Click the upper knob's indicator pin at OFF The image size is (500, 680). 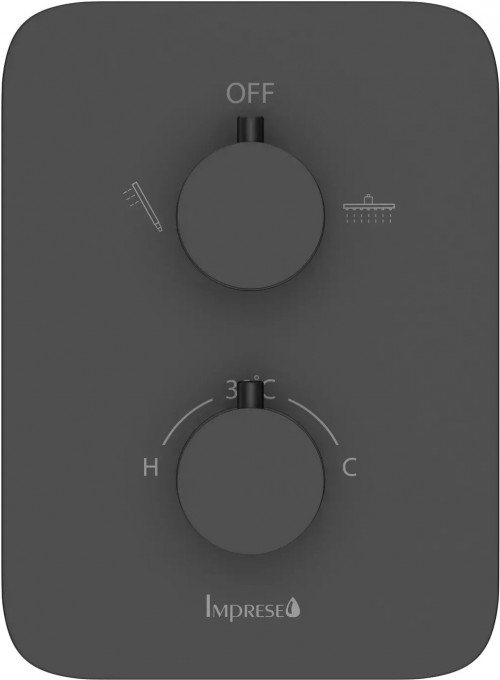click(250, 129)
